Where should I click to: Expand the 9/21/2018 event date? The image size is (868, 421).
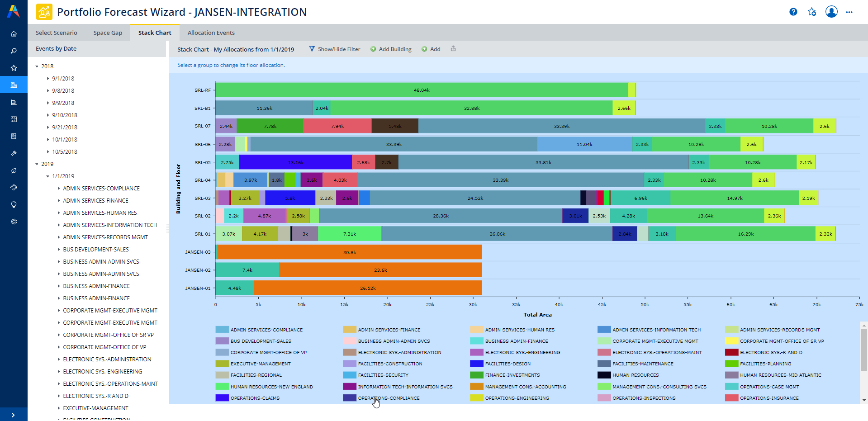click(x=48, y=128)
